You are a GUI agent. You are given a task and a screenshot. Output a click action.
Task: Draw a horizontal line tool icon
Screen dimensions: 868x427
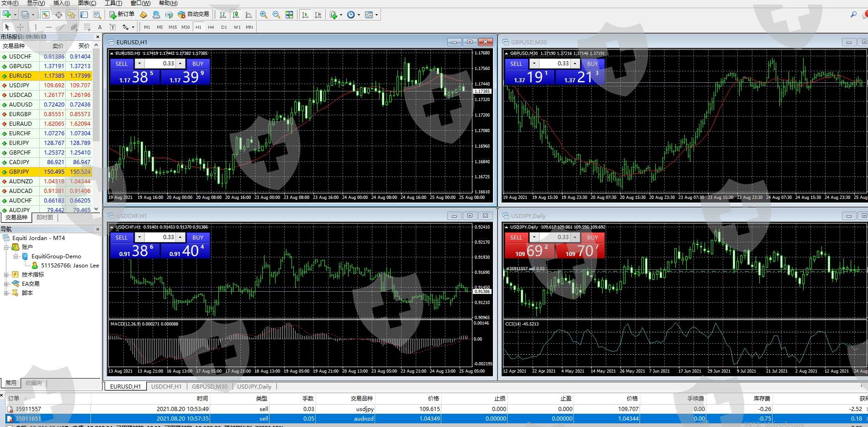pyautogui.click(x=48, y=27)
